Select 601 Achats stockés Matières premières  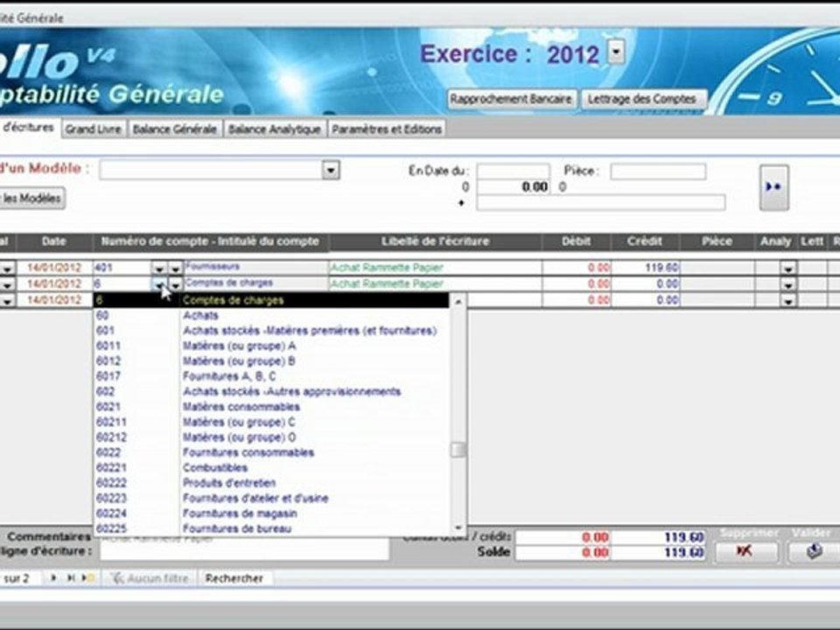coord(271,331)
